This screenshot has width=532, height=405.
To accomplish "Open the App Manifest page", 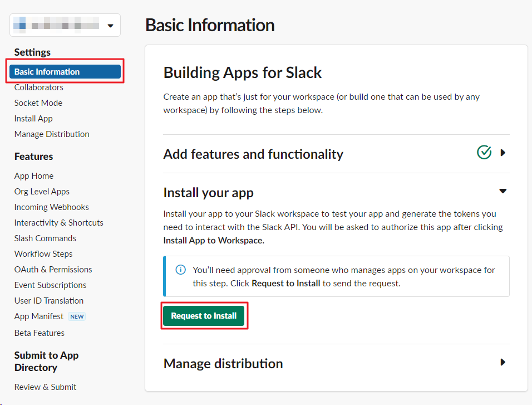I will (x=39, y=316).
